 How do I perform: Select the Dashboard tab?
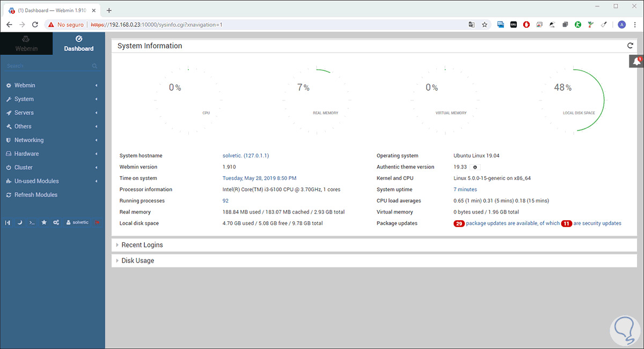[79, 43]
